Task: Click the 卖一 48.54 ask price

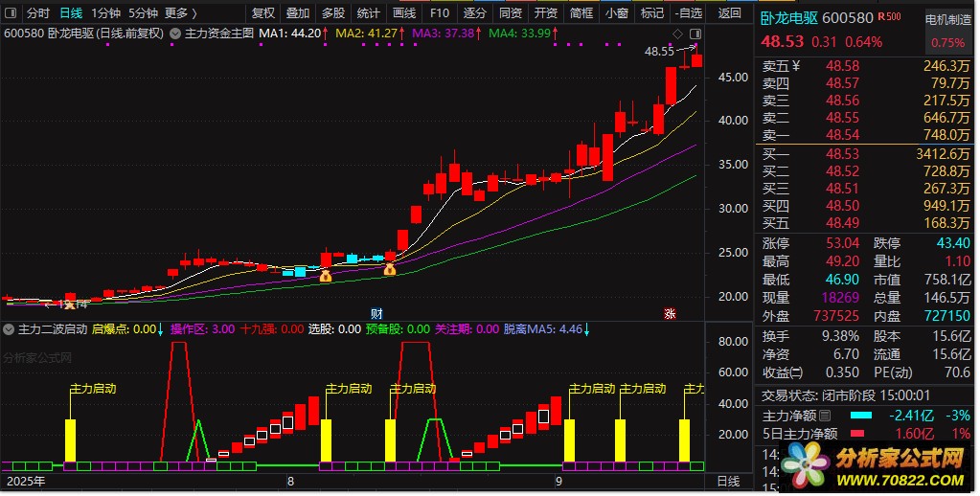Action: pyautogui.click(x=842, y=135)
